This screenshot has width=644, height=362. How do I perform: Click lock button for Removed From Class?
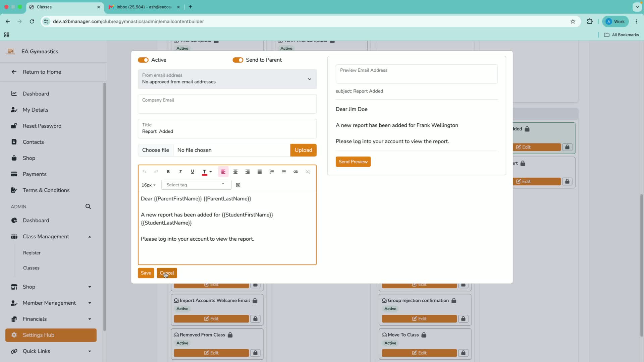point(255,353)
